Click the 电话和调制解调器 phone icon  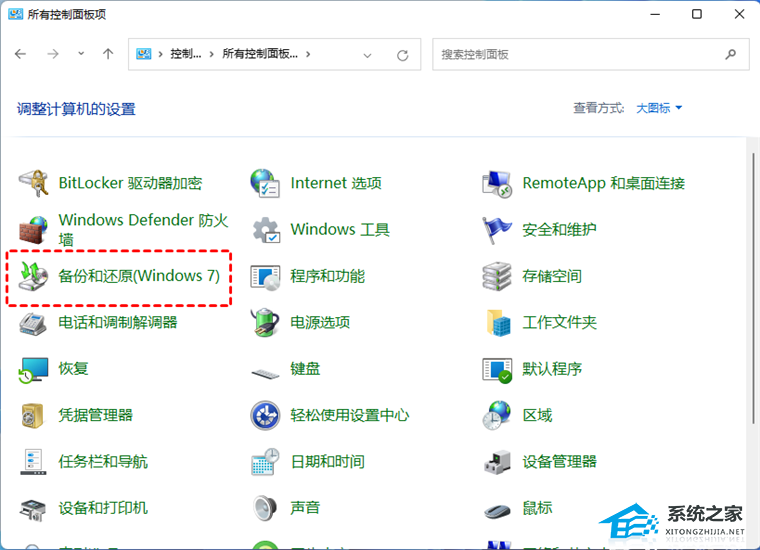pyautogui.click(x=33, y=322)
